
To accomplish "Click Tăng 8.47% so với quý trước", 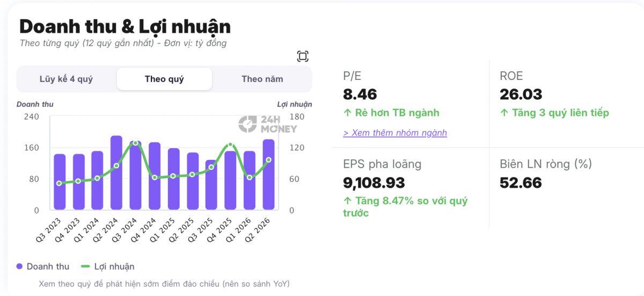I will coord(405,207).
